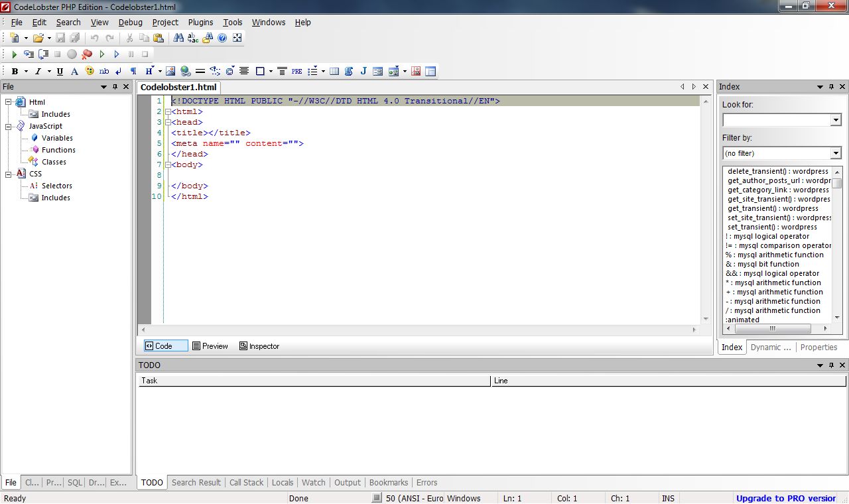Apply Bold formatting with the B icon
The height and width of the screenshot is (504, 849).
tap(15, 71)
